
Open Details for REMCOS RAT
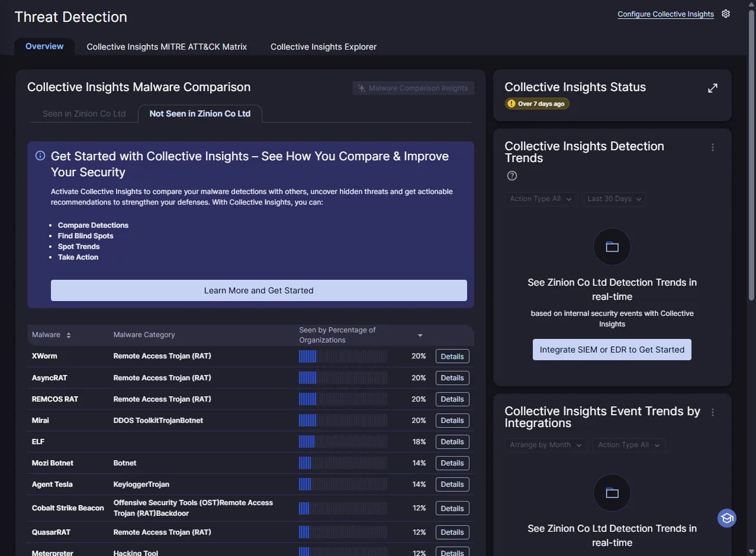[452, 399]
